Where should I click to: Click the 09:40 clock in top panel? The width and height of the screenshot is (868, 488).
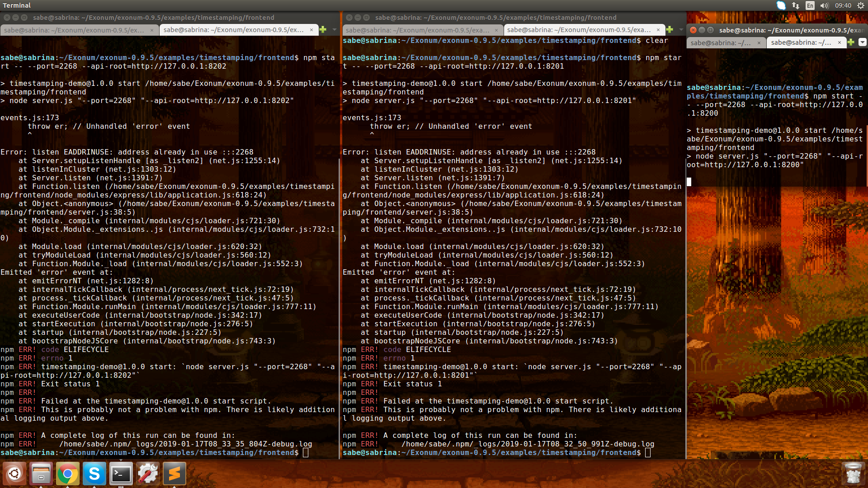[843, 5]
